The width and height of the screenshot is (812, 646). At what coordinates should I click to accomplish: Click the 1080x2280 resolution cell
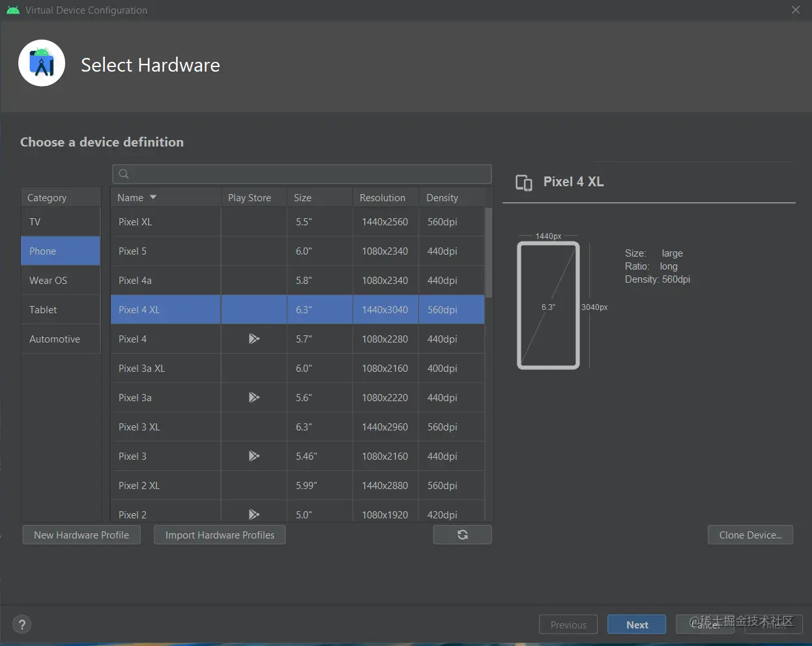point(385,339)
